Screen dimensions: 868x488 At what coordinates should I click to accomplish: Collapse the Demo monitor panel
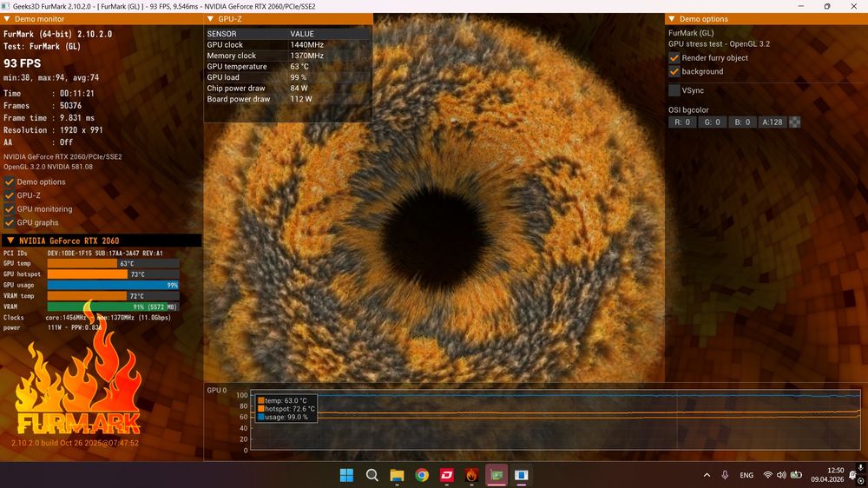coord(7,19)
